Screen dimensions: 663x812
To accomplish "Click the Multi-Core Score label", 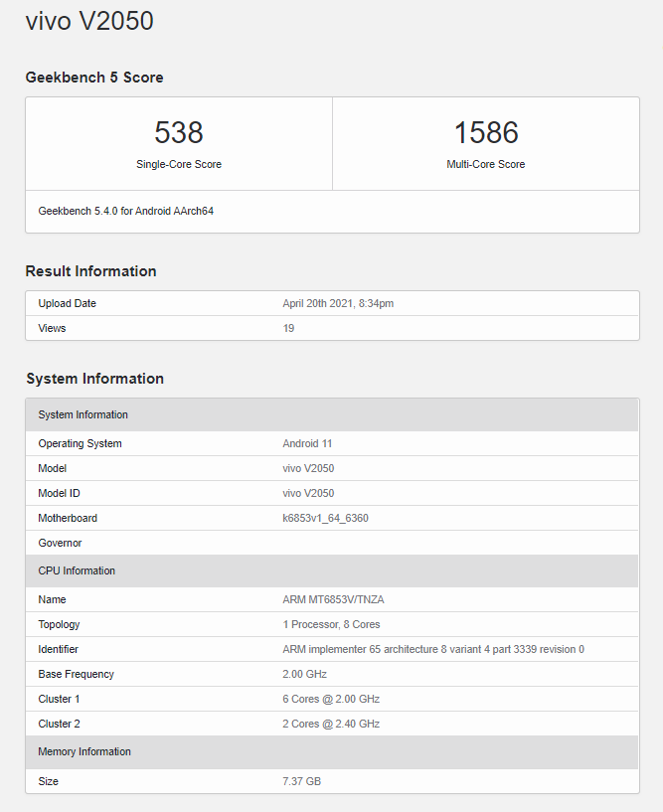I will (486, 164).
